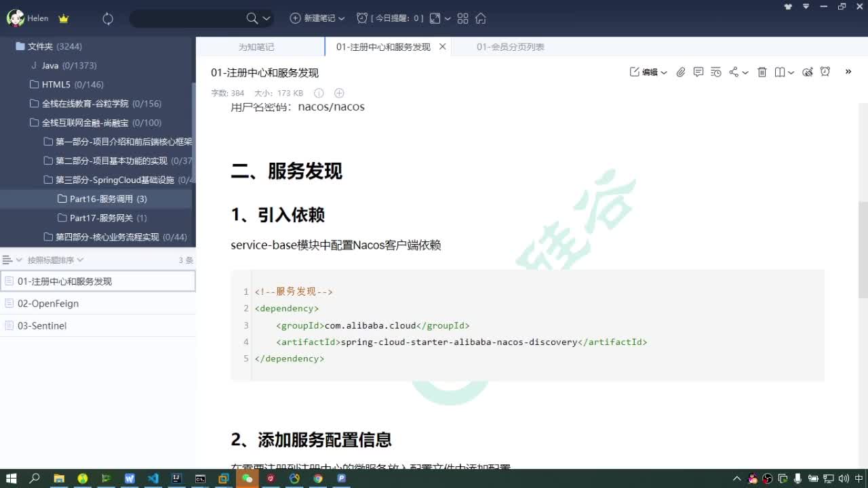
Task: Expand more toolbar items chevron
Action: [848, 72]
